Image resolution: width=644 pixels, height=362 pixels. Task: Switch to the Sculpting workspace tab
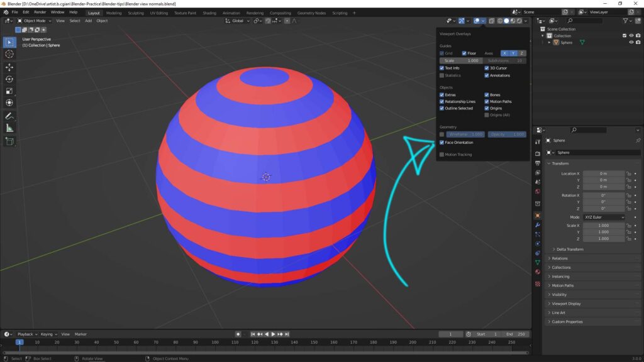(x=136, y=13)
